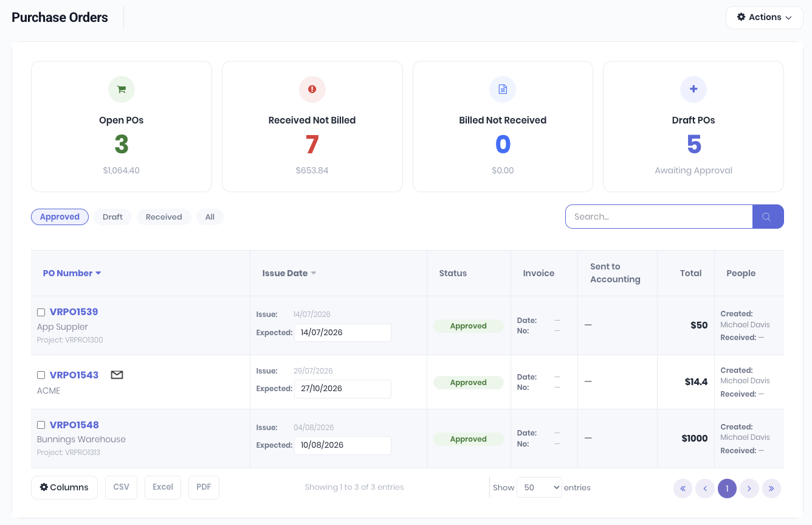
Task: Open the VRPO1548 purchase order link
Action: (x=74, y=425)
